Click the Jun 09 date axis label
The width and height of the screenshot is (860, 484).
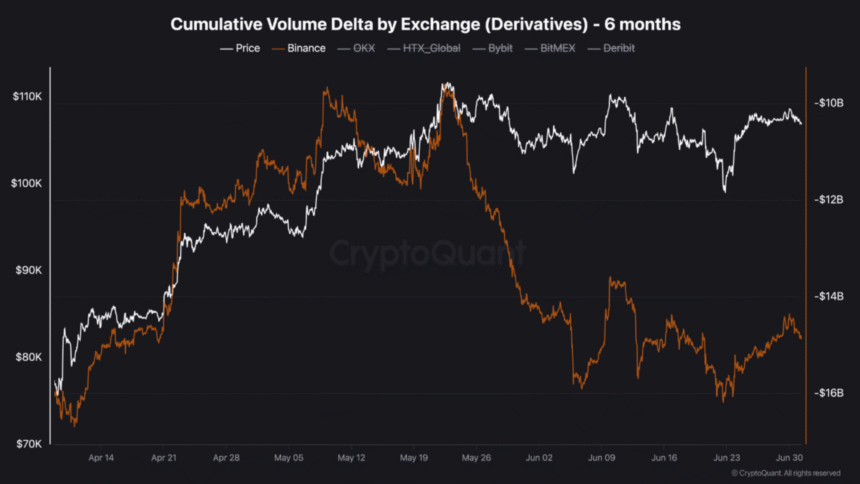(x=601, y=457)
